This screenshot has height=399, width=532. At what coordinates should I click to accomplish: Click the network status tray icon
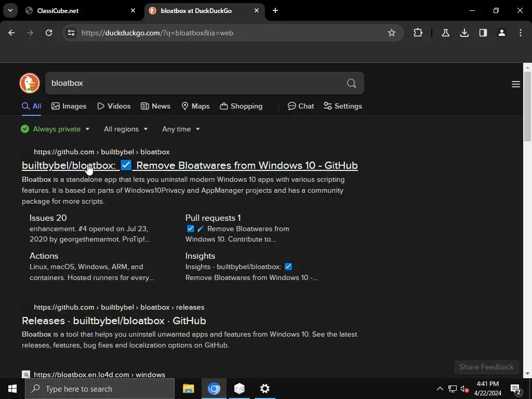453,389
